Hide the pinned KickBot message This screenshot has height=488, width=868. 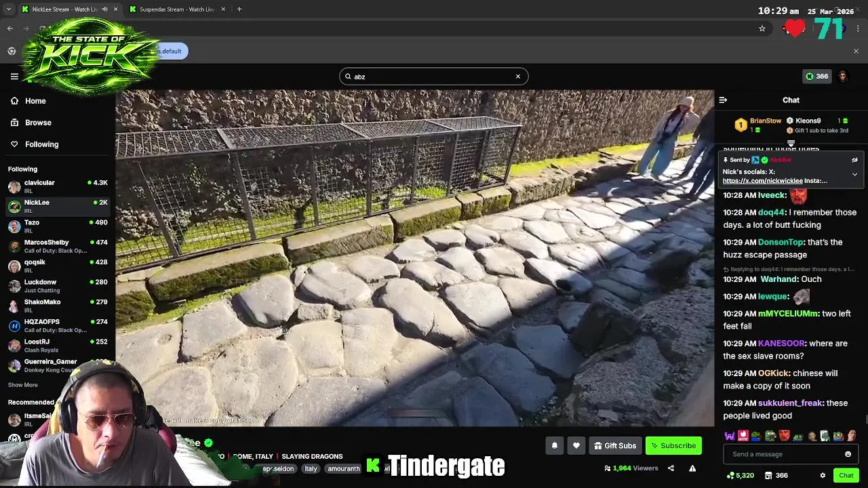[854, 160]
